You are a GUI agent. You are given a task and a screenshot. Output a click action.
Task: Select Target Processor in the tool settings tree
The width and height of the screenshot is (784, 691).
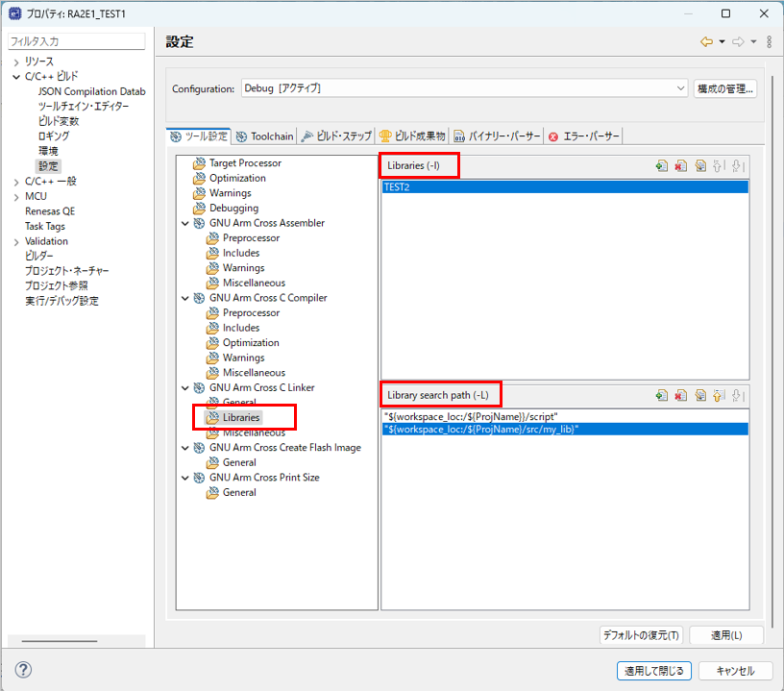tap(245, 163)
